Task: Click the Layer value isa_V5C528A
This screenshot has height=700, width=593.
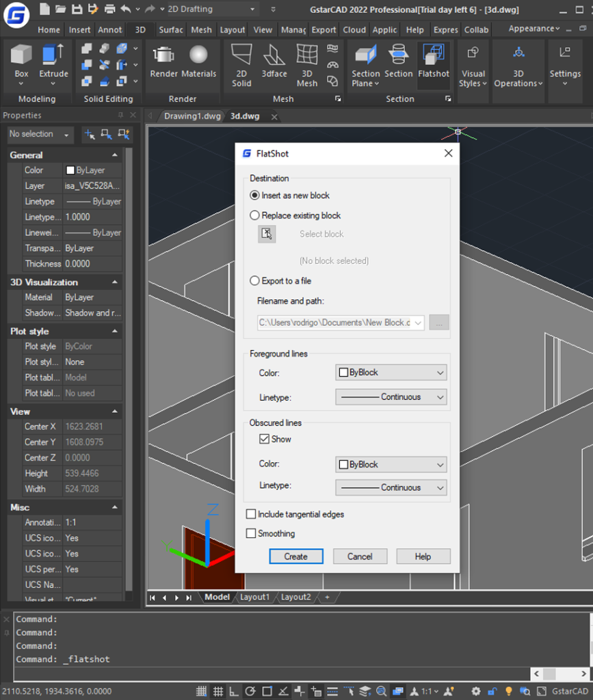Action: (92, 186)
